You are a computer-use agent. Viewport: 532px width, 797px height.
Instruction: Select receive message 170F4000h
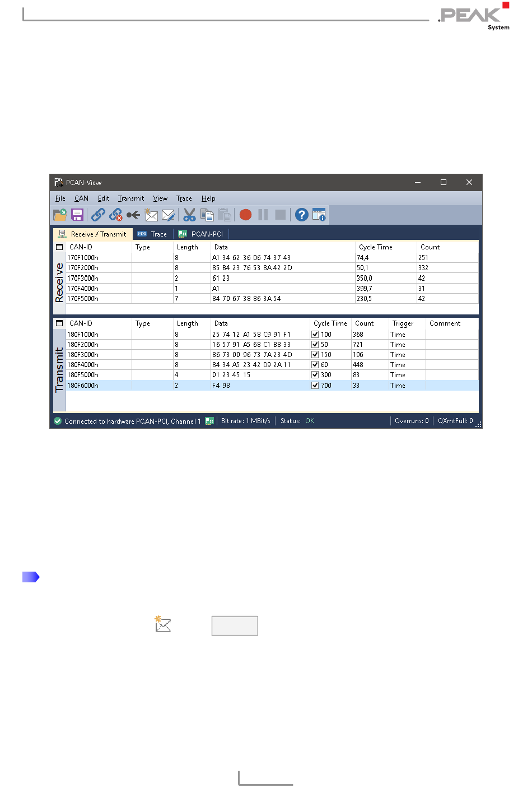coord(272,289)
